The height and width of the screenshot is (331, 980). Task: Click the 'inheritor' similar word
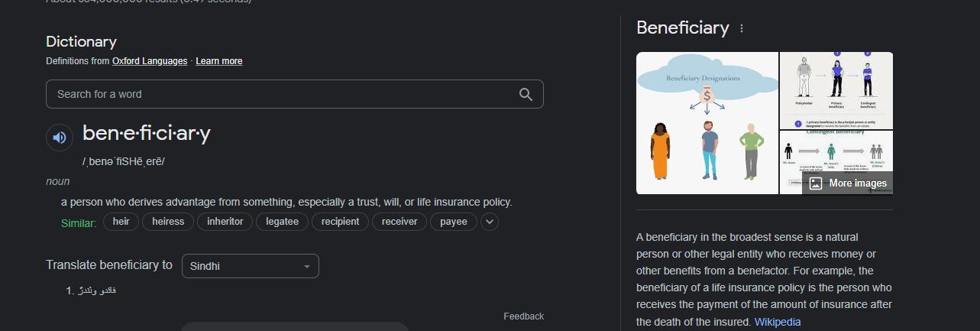coord(225,222)
